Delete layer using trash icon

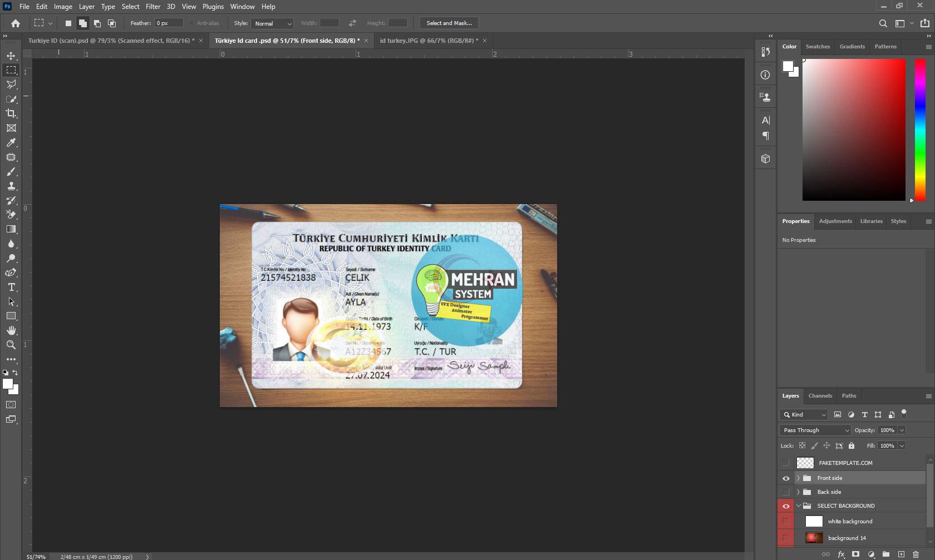coord(916,554)
